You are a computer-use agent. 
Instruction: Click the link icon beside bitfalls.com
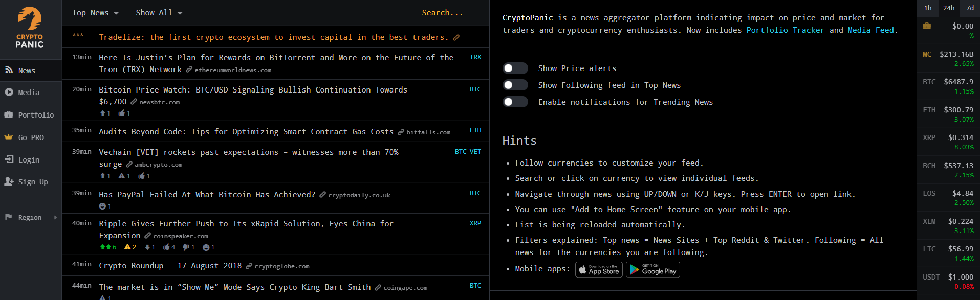[401, 132]
